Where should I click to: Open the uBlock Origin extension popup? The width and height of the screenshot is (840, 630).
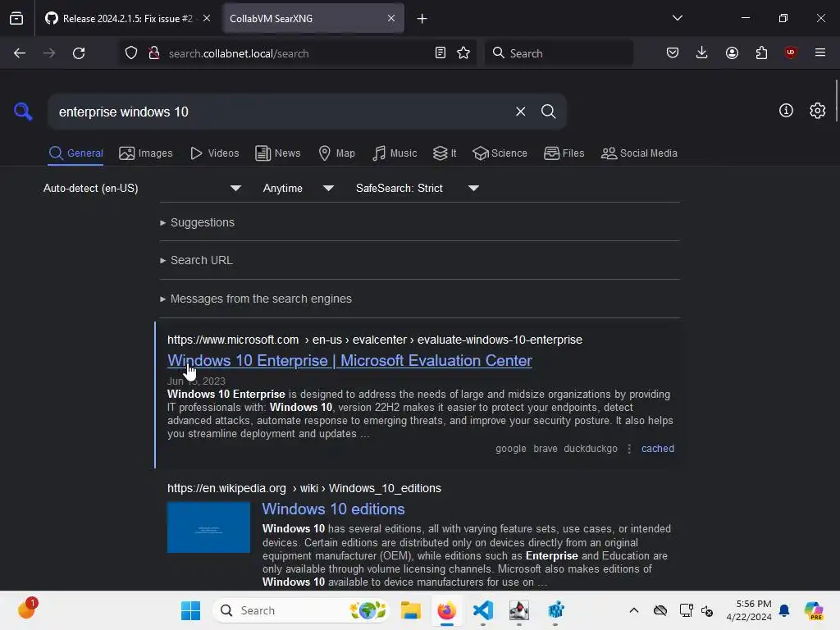click(x=791, y=52)
